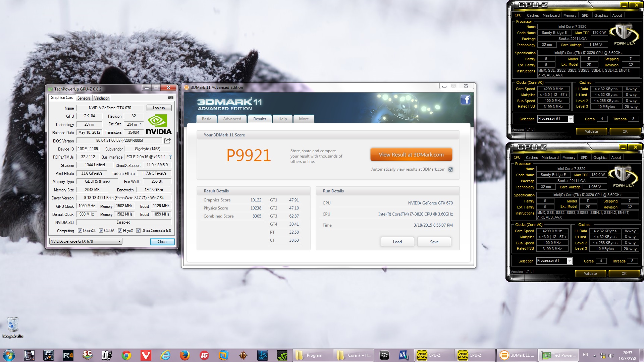Click the Facebook icon in 3DMark
644x362 pixels.
coord(465,100)
